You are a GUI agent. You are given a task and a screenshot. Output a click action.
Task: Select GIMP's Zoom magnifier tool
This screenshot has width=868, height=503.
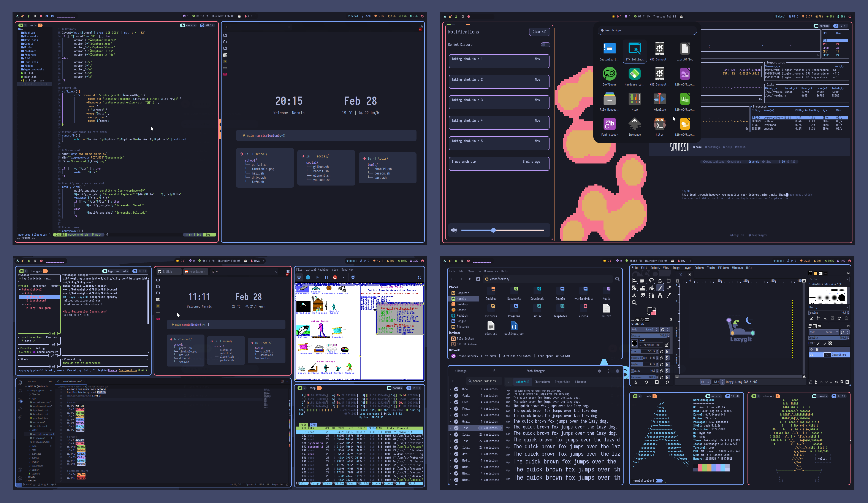[634, 303]
